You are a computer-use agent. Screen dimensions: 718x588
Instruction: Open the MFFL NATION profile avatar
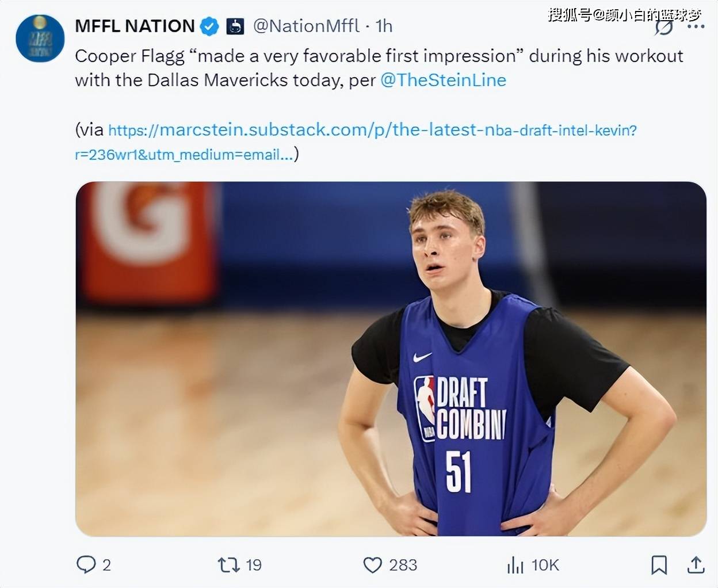click(40, 39)
